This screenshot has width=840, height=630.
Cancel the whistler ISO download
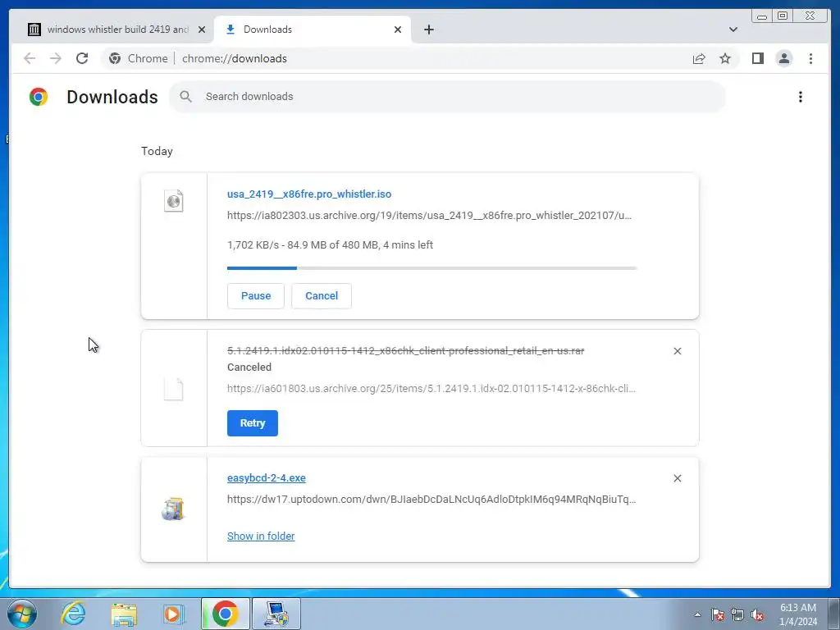coord(322,295)
